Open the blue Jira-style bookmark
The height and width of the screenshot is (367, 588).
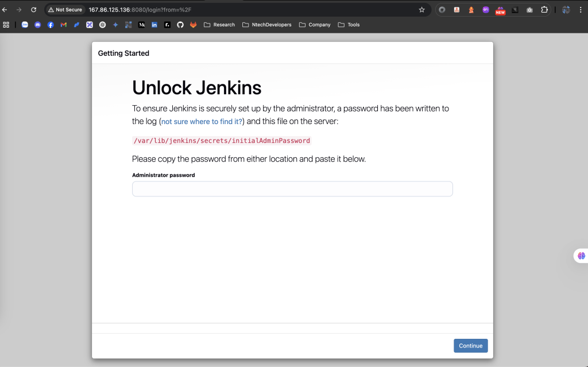click(x=76, y=25)
